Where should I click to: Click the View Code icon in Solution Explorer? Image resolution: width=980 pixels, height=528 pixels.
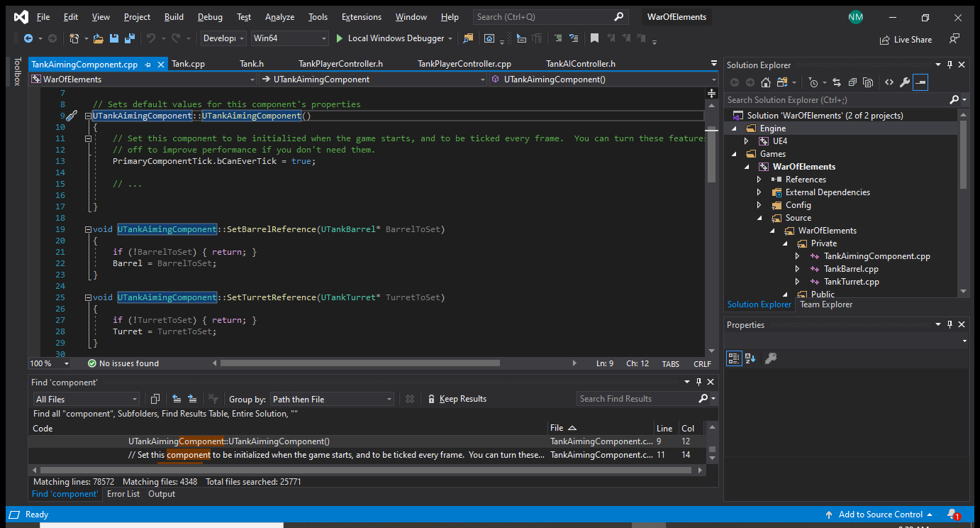point(889,82)
